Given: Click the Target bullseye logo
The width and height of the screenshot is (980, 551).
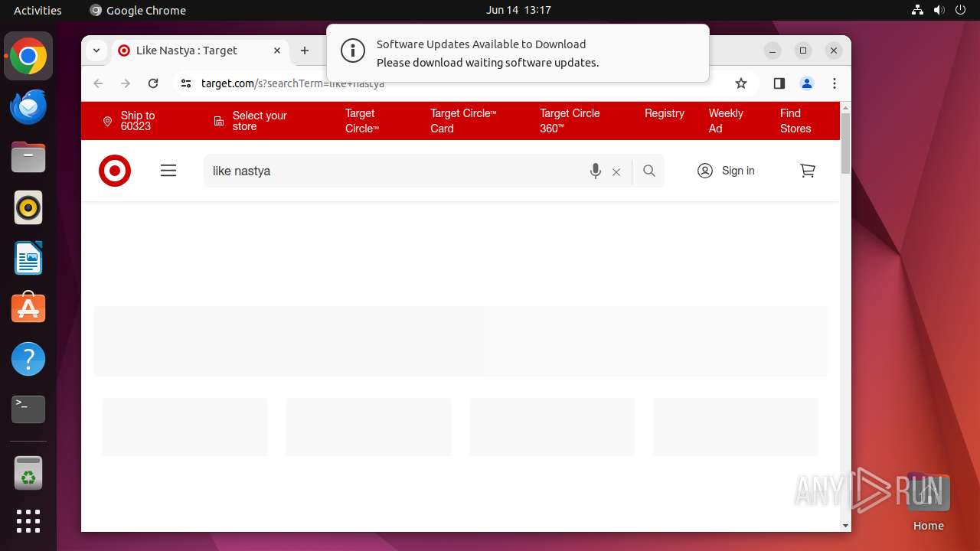Looking at the screenshot, I should 115,171.
